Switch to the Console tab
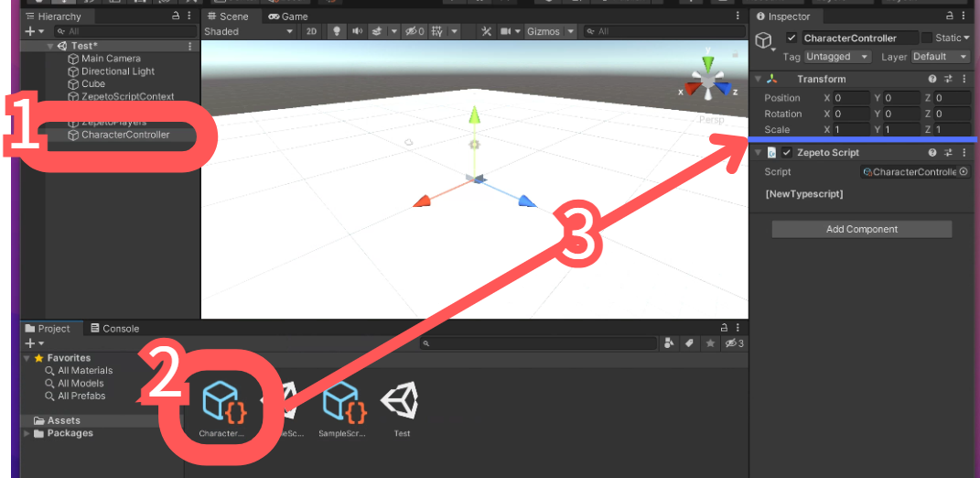 tap(115, 329)
